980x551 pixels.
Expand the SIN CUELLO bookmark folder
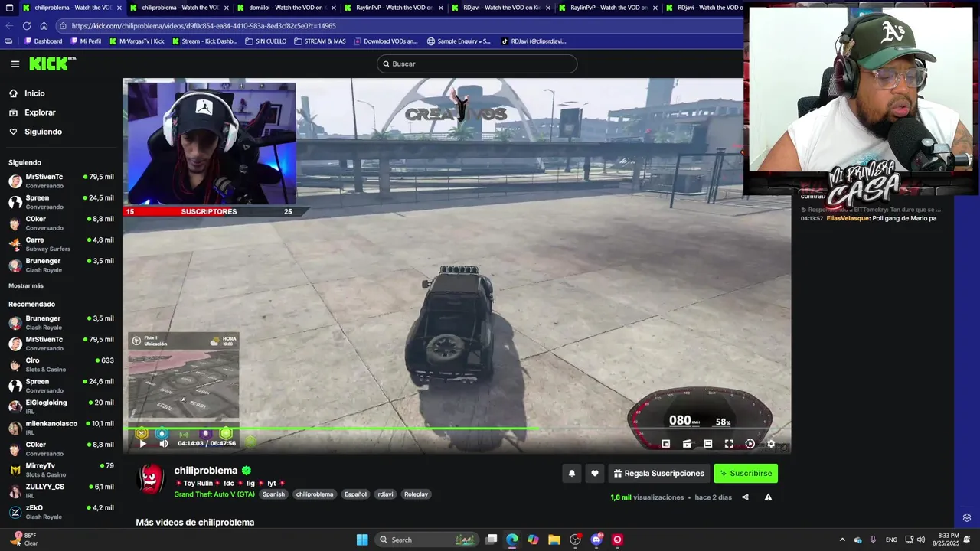click(266, 41)
